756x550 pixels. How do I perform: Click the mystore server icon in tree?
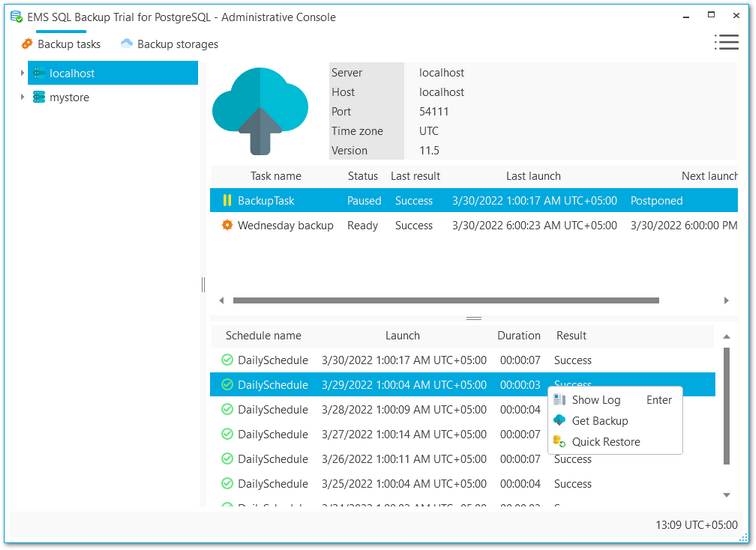tap(39, 97)
